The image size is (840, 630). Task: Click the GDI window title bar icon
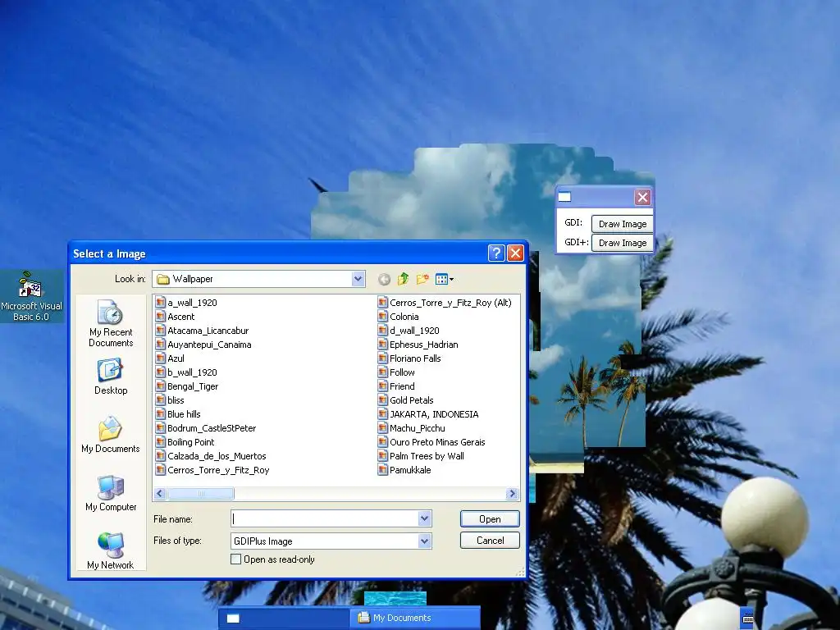click(564, 197)
